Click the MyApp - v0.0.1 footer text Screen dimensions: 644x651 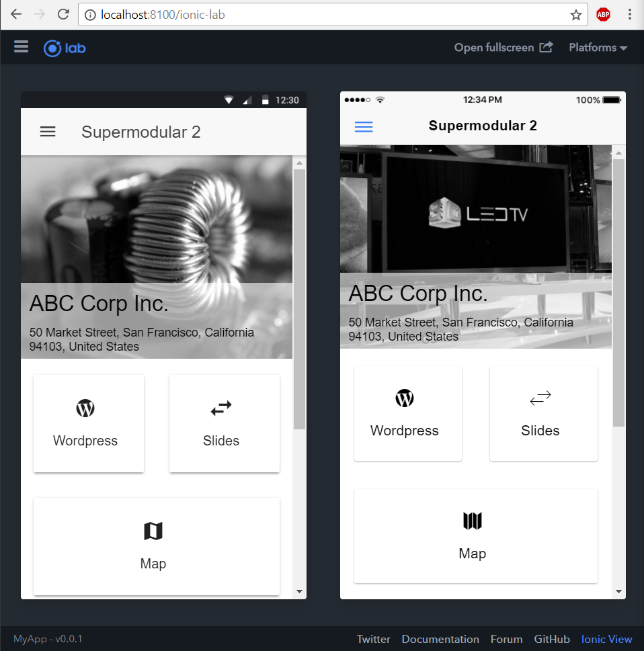point(48,638)
